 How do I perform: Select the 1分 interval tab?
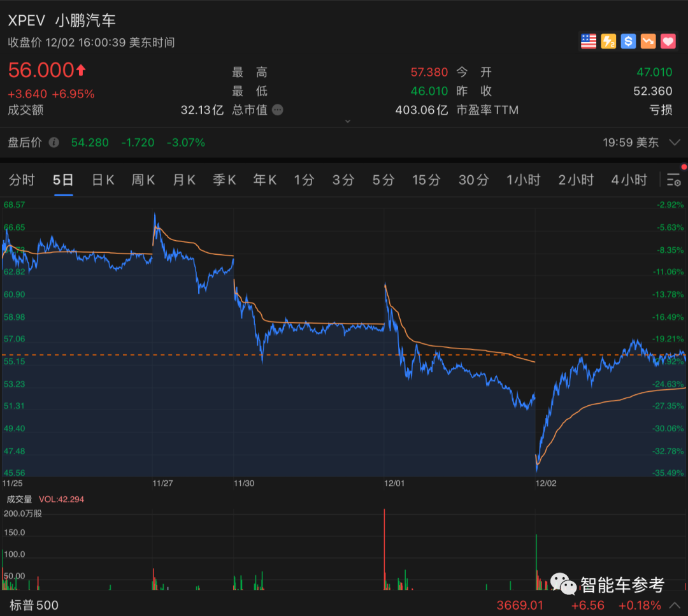[304, 180]
